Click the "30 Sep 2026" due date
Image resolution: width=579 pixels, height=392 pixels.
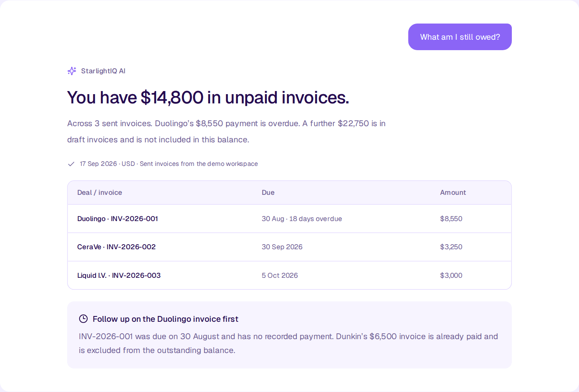pyautogui.click(x=282, y=247)
